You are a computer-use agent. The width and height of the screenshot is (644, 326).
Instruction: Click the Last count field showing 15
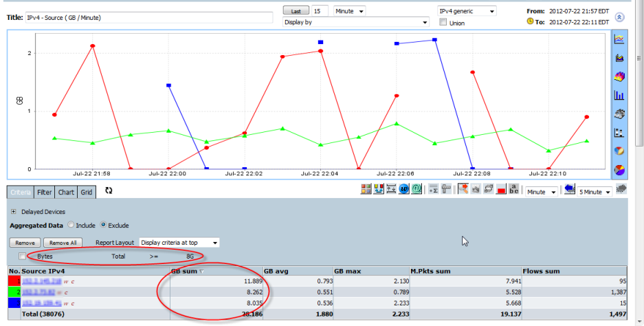(x=320, y=11)
